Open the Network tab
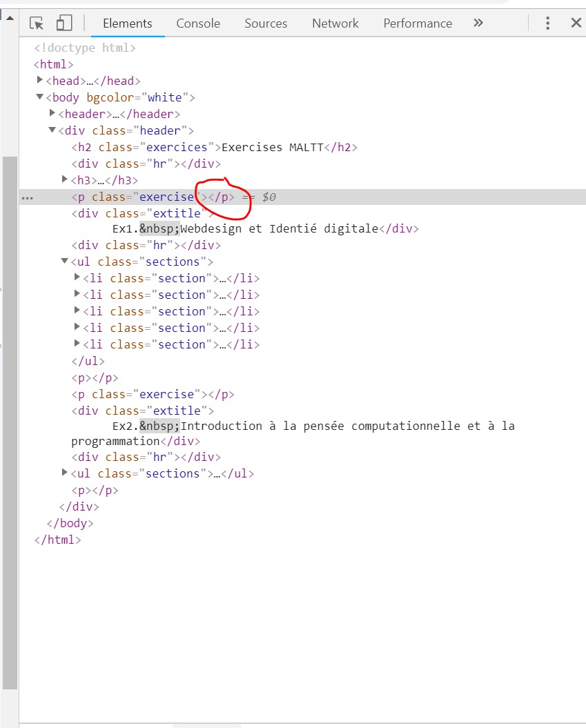This screenshot has height=728, width=586. [x=335, y=23]
